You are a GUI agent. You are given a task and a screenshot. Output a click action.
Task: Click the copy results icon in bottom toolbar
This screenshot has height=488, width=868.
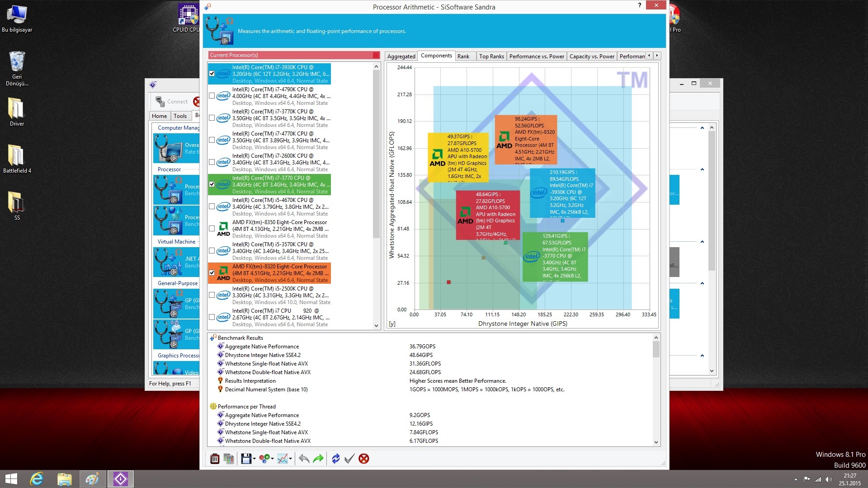click(229, 459)
